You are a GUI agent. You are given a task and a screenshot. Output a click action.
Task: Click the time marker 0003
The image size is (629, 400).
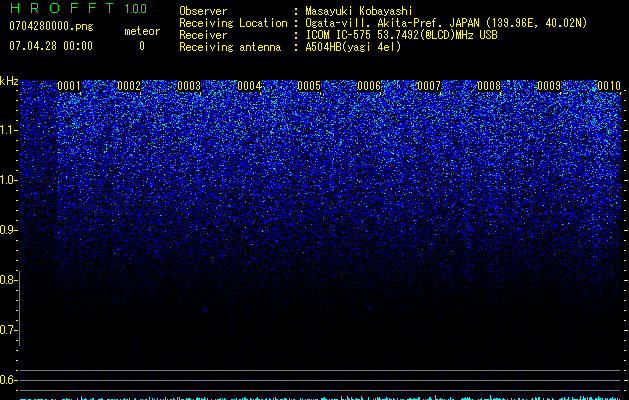pyautogui.click(x=189, y=86)
